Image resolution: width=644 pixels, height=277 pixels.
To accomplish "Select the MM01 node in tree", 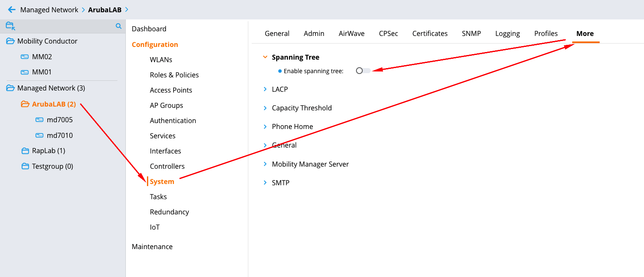I will point(42,72).
